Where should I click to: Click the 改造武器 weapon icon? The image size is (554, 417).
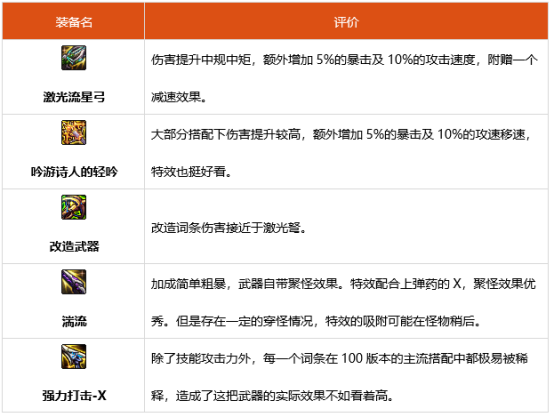73,207
